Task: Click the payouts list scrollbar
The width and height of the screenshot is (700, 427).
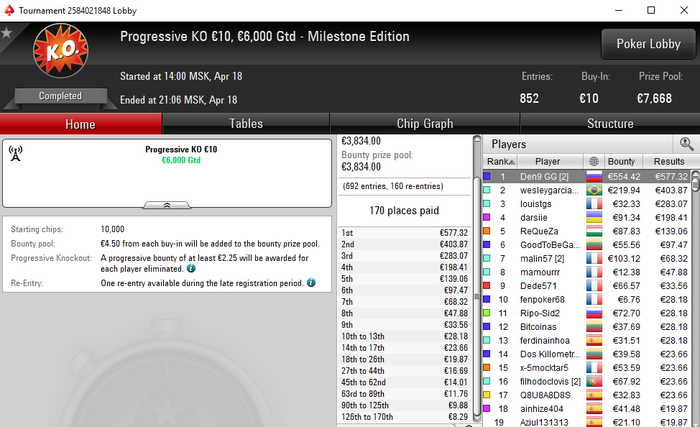Action: 477,279
